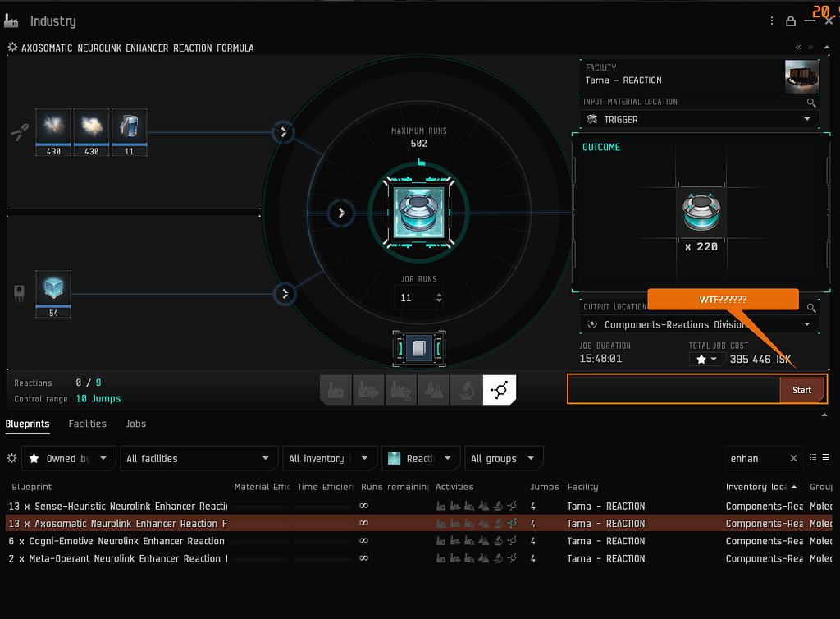840x619 pixels.
Task: Toggle the star favorite filter on Owned blueprints
Action: point(34,458)
